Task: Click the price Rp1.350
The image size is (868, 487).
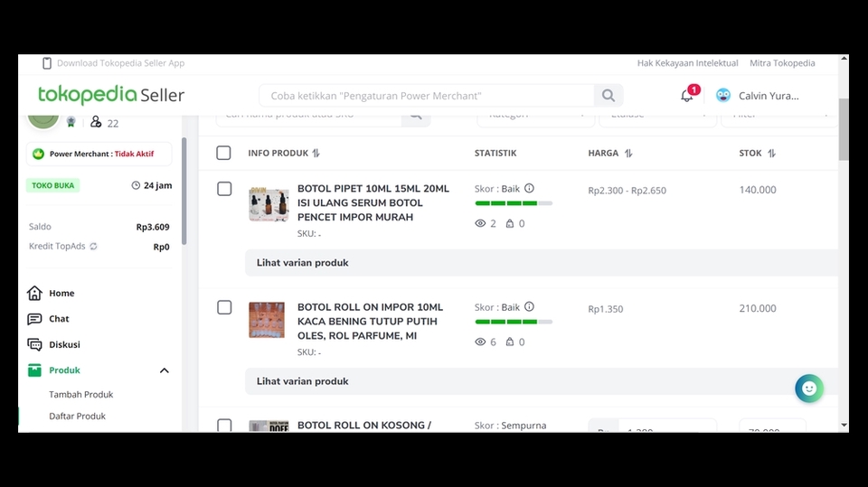Action: click(606, 309)
